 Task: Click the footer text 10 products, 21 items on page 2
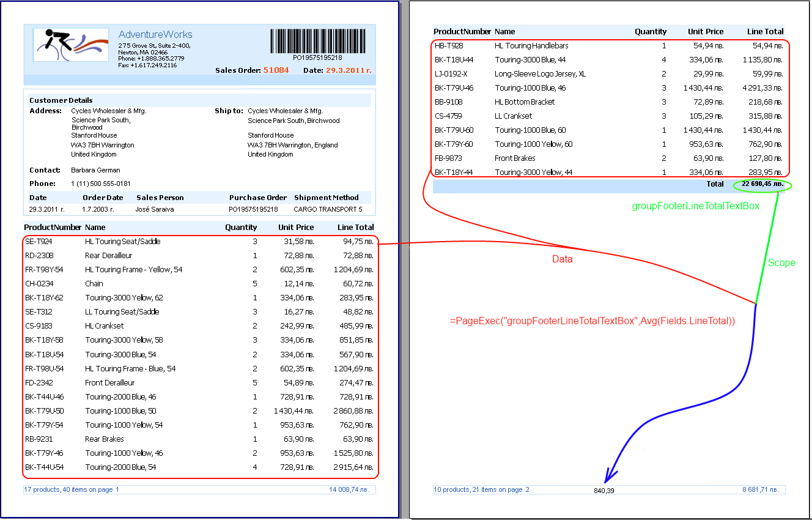coord(481,489)
